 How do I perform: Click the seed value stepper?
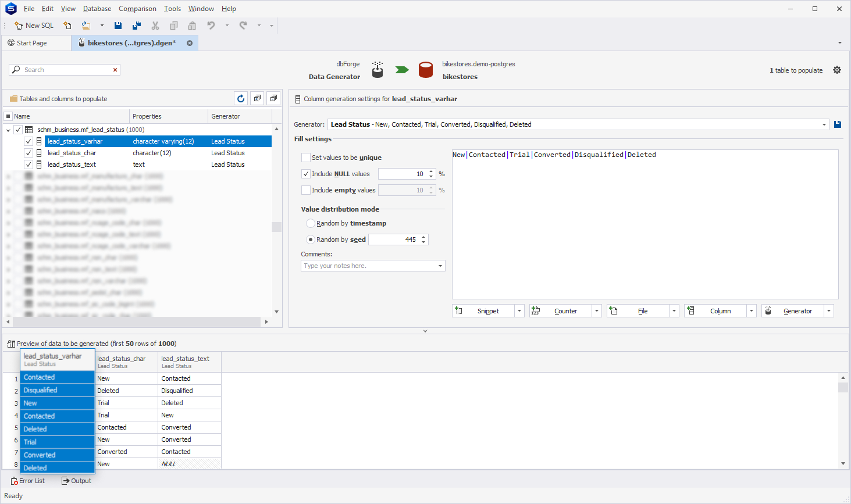(423, 240)
